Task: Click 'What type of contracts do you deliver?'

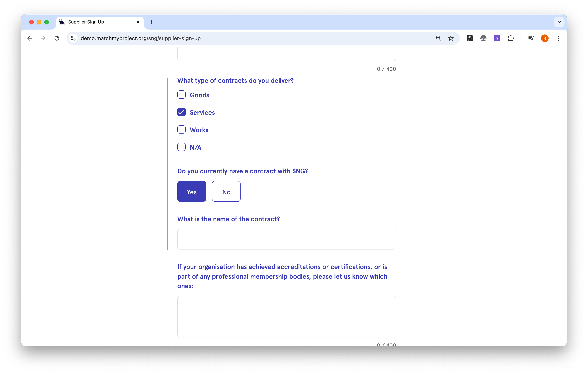Action: [235, 81]
